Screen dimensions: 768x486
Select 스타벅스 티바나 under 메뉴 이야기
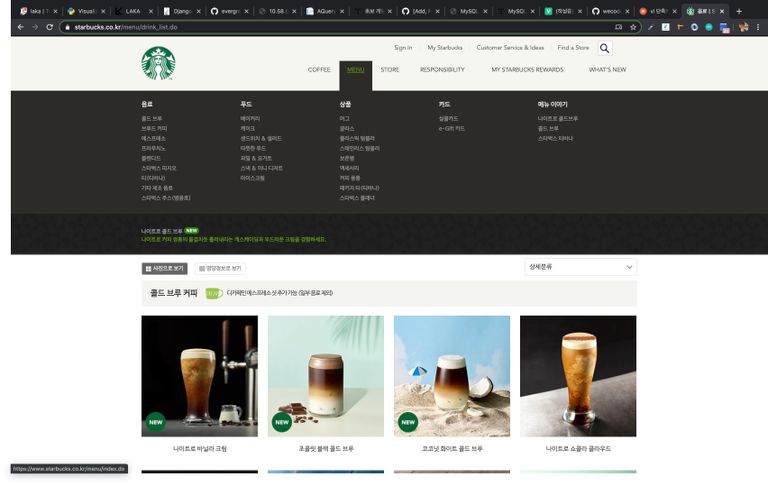coord(555,138)
